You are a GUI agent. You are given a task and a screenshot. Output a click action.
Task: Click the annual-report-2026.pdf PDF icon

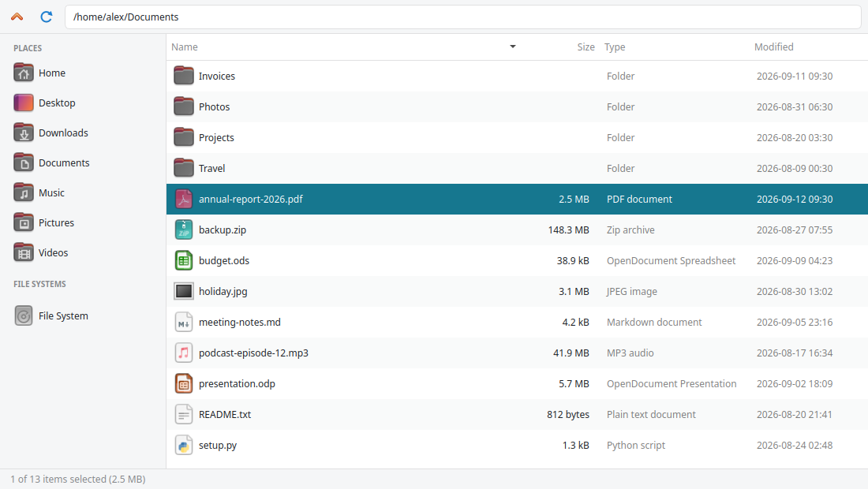183,199
